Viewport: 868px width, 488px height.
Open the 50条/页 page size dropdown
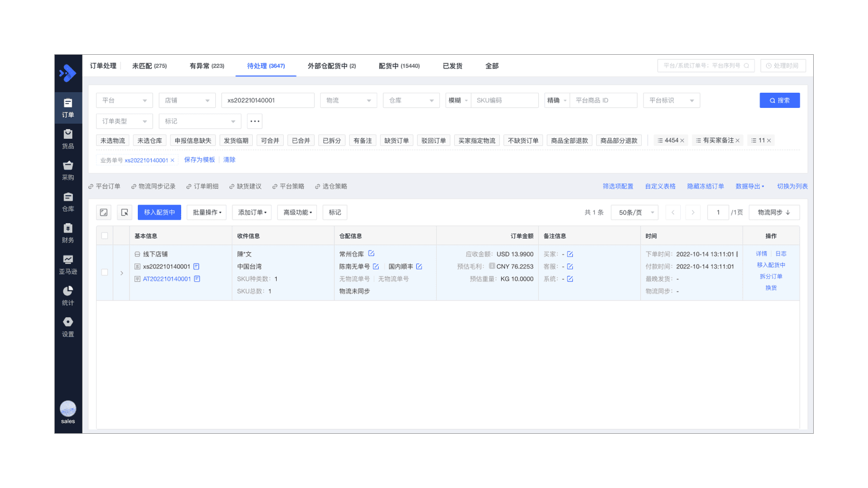634,213
